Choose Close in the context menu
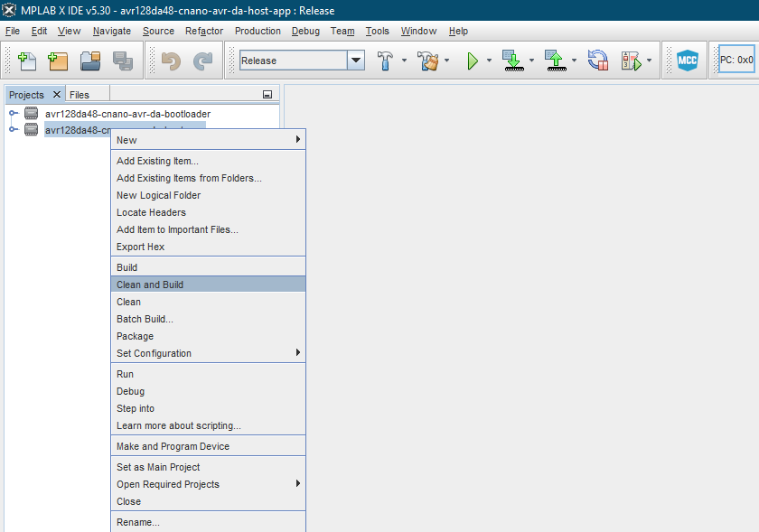The image size is (759, 532). click(209, 501)
